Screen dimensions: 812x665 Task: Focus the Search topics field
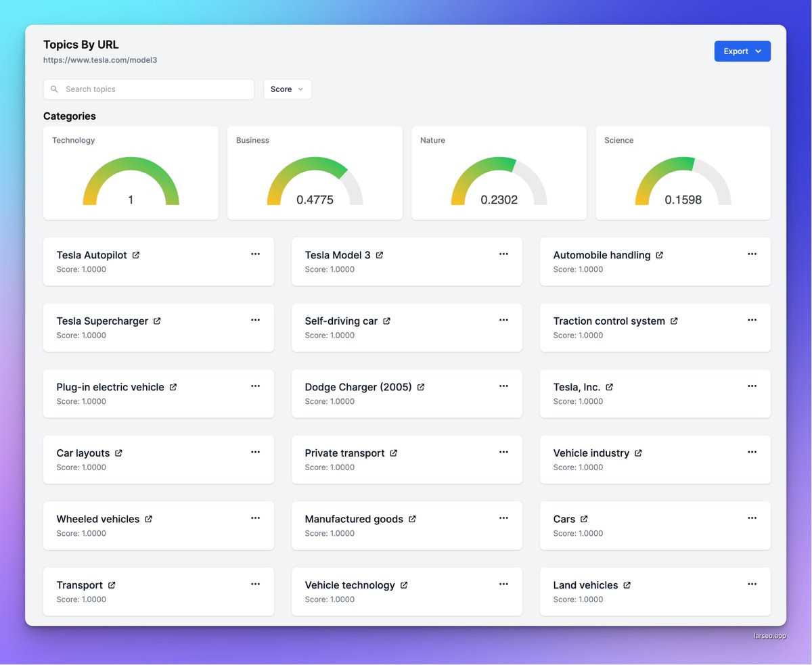coord(149,89)
